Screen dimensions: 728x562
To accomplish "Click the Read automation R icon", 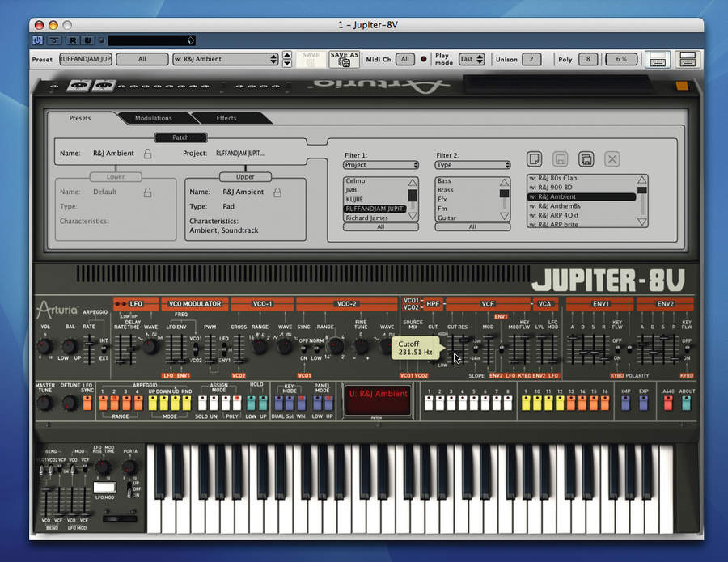I will (x=73, y=40).
